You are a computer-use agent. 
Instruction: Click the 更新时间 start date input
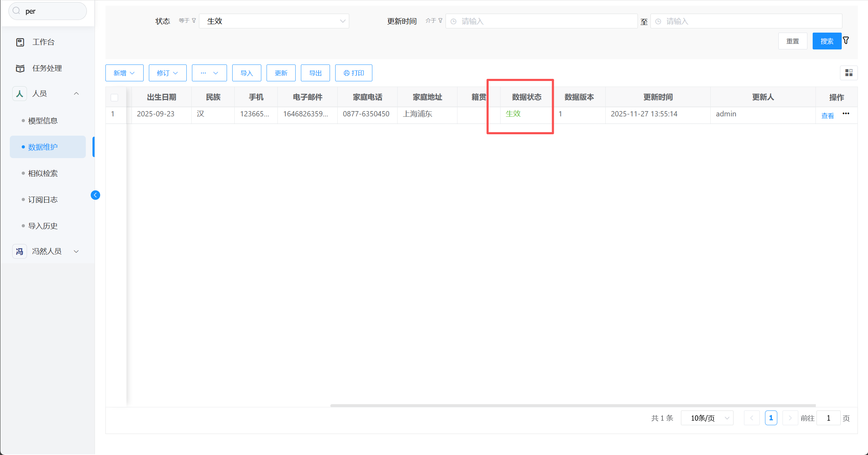[541, 21]
